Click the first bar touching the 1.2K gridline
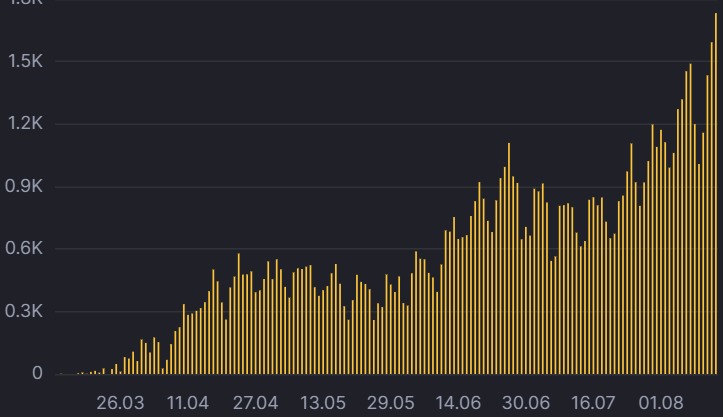The width and height of the screenshot is (723, 417). [652, 249]
